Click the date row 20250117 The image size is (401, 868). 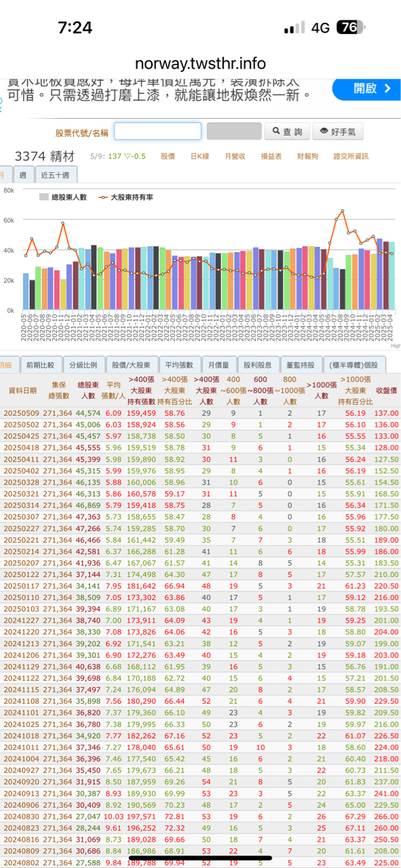pyautogui.click(x=21, y=586)
